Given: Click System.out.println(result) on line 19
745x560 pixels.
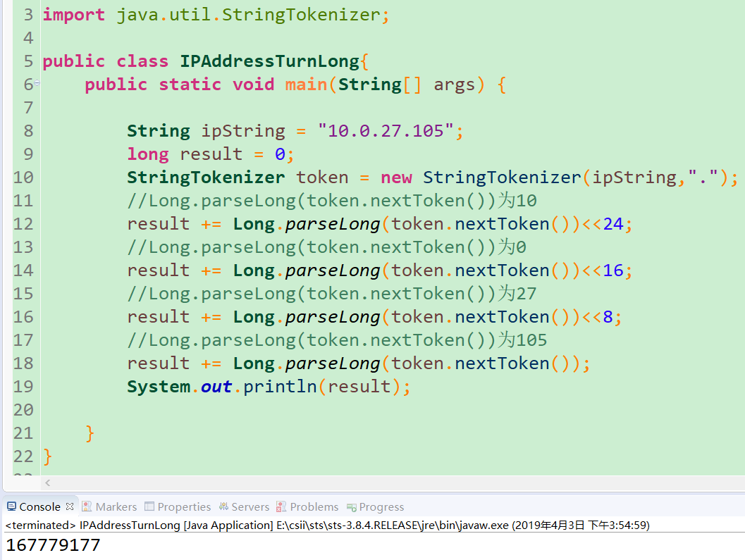Looking at the screenshot, I should (x=269, y=387).
